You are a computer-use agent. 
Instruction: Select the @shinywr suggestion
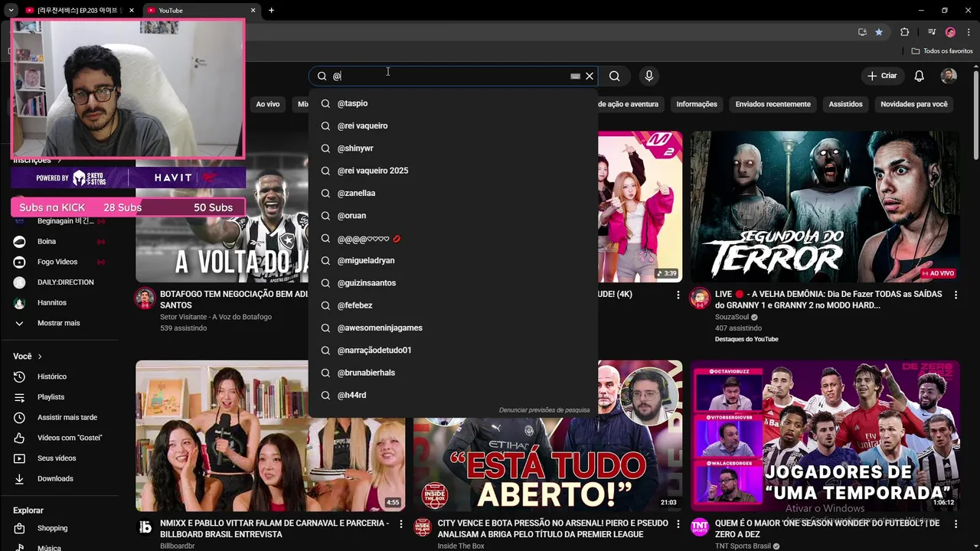pyautogui.click(x=453, y=148)
